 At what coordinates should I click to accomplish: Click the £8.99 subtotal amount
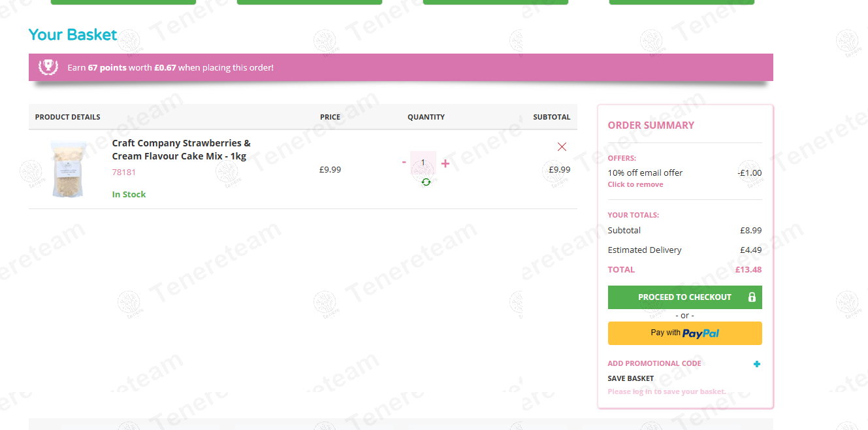pyautogui.click(x=751, y=230)
